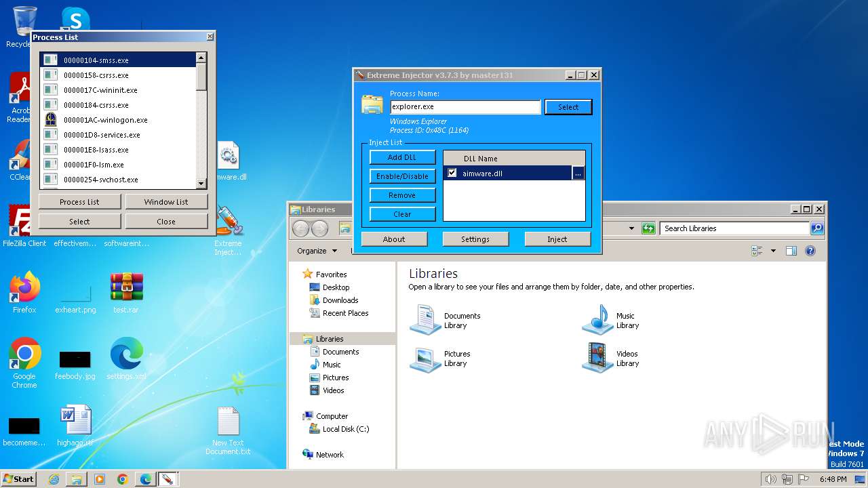Open Internet Explorer from taskbar

54,479
